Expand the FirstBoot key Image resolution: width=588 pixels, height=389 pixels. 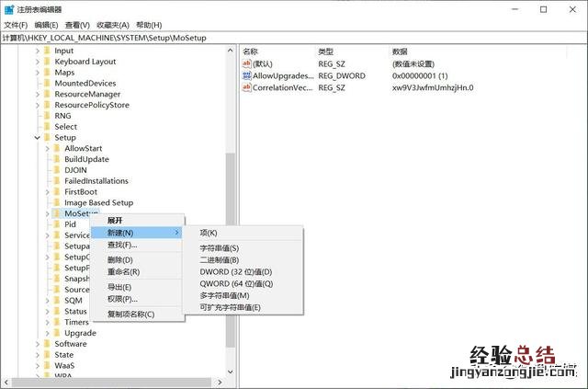coord(47,192)
